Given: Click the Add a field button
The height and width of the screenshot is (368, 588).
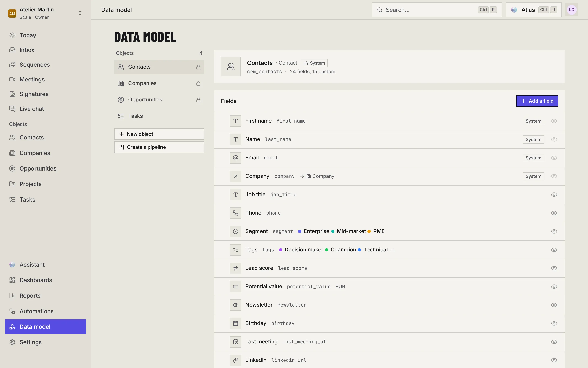Looking at the screenshot, I should point(537,101).
